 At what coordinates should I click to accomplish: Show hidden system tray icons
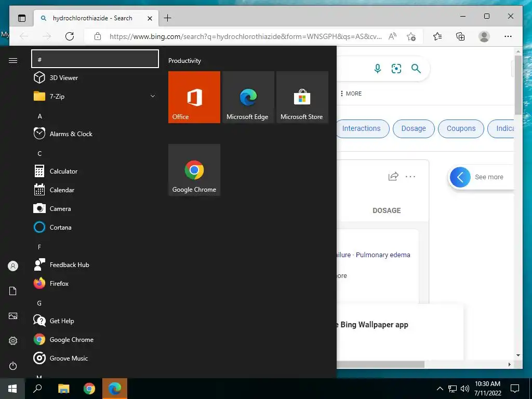(x=440, y=389)
